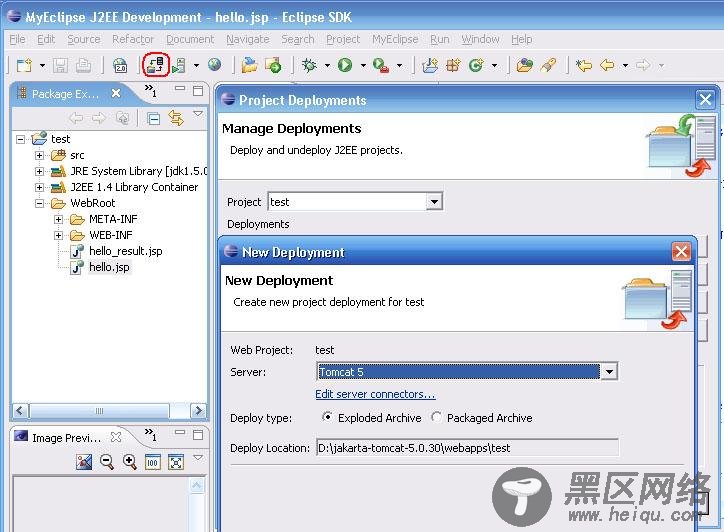Open the Window menu
Viewport: 724px width, 532px height.
[480, 39]
